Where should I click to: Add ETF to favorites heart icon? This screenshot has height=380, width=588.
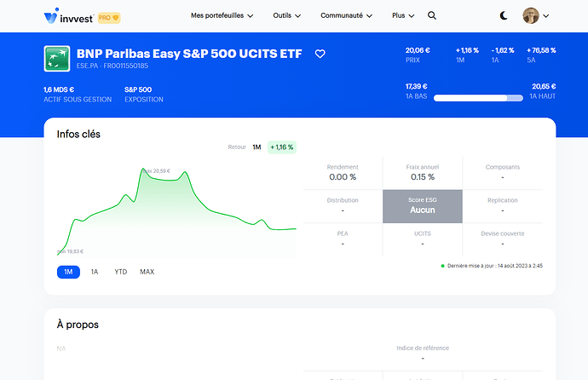(320, 54)
